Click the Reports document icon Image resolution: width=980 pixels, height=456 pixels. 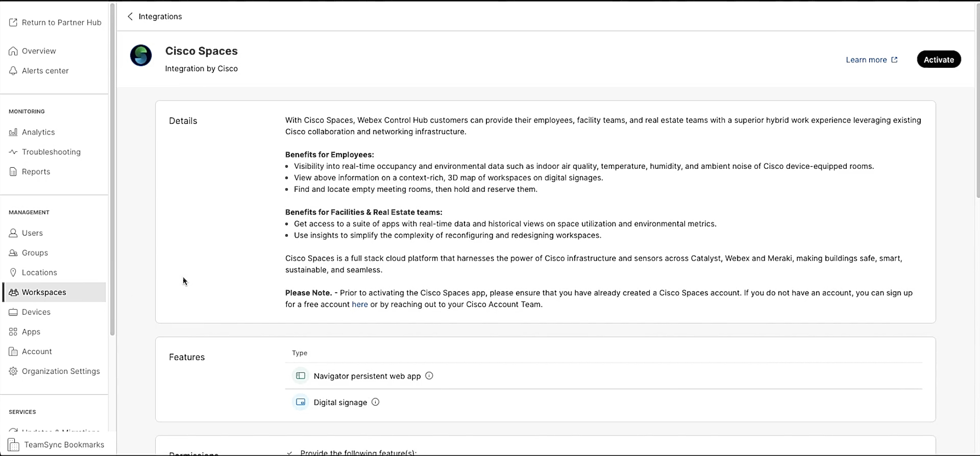pos(13,171)
